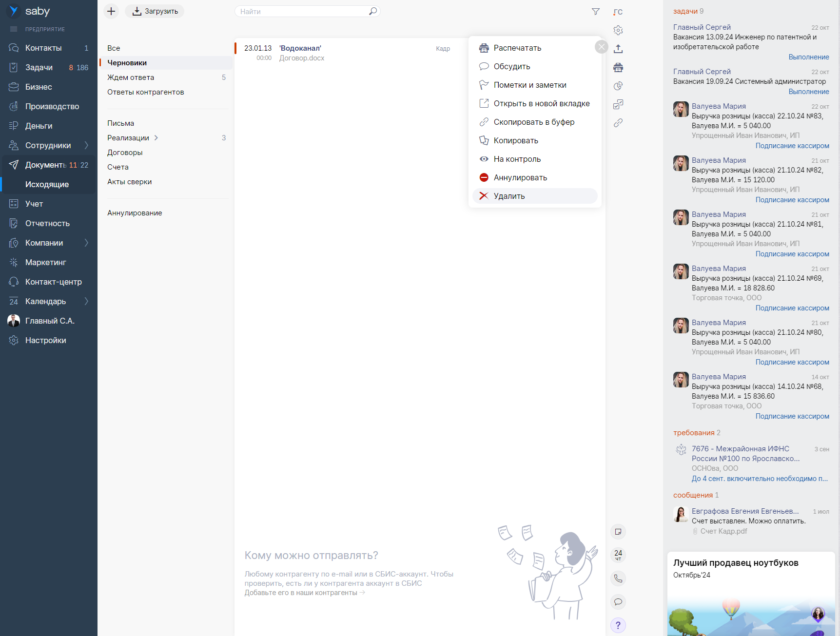Open the phone call icon

click(x=618, y=578)
